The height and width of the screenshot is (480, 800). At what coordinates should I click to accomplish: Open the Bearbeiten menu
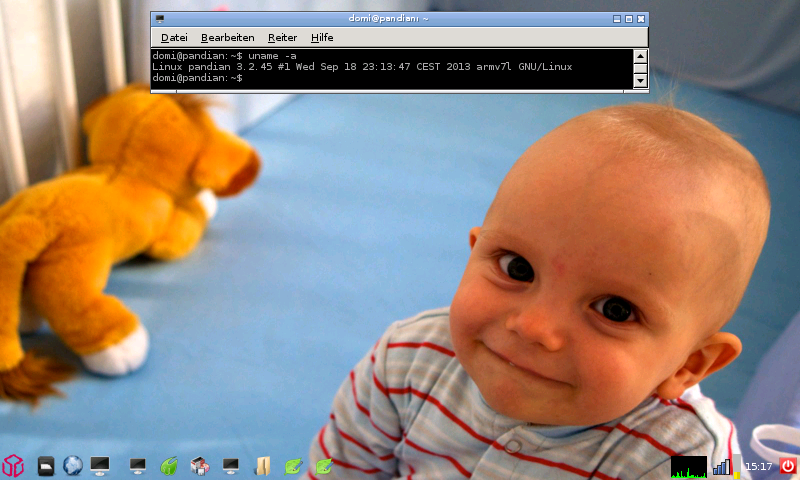click(x=227, y=37)
